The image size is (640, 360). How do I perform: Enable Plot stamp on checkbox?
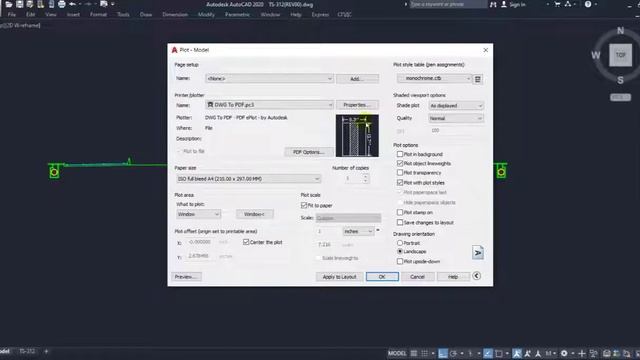(400, 212)
